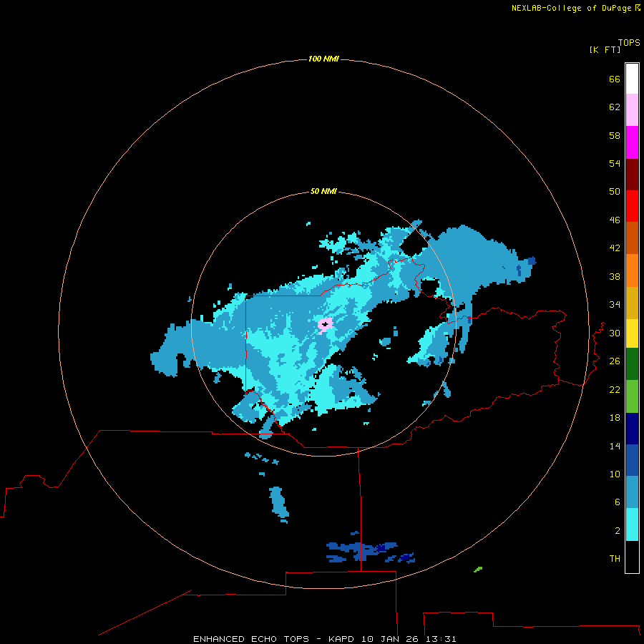Viewport: 644px width, 644px height.
Task: Click the magenta 58 kft legend swatch
Action: click(632, 142)
